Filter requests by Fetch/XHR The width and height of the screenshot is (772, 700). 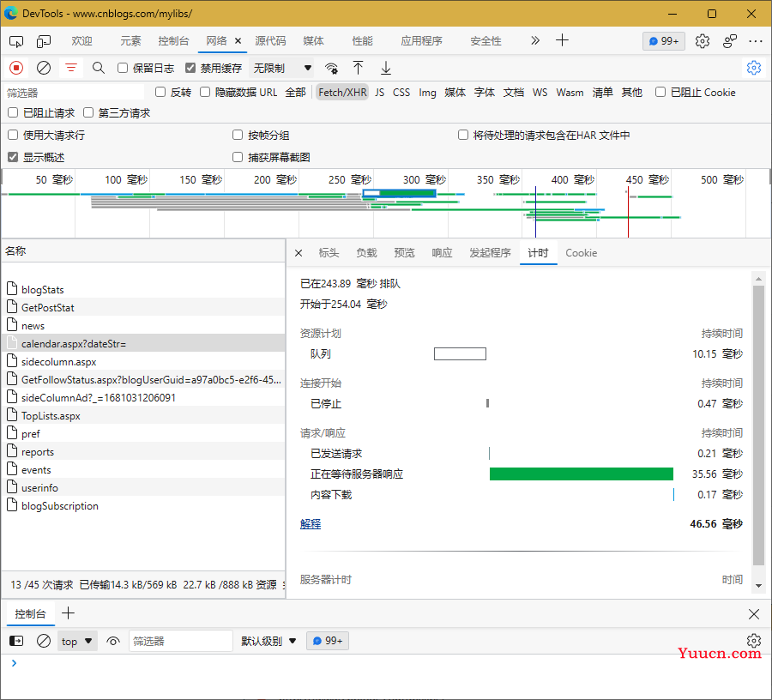pyautogui.click(x=342, y=92)
